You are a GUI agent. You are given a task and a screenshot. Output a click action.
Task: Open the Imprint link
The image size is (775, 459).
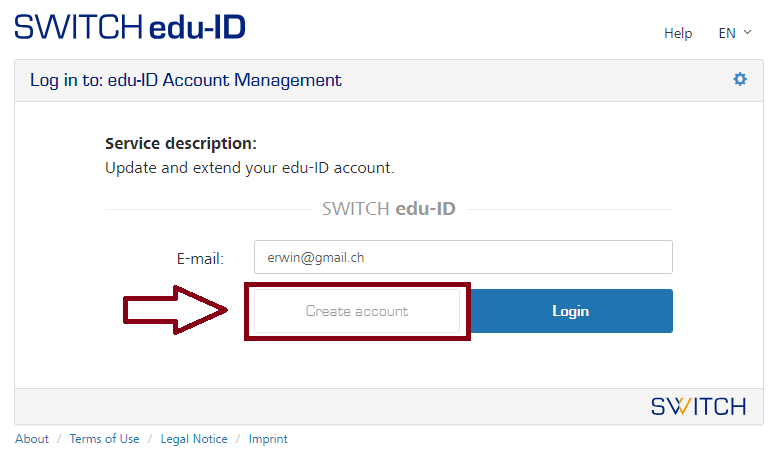pyautogui.click(x=268, y=439)
